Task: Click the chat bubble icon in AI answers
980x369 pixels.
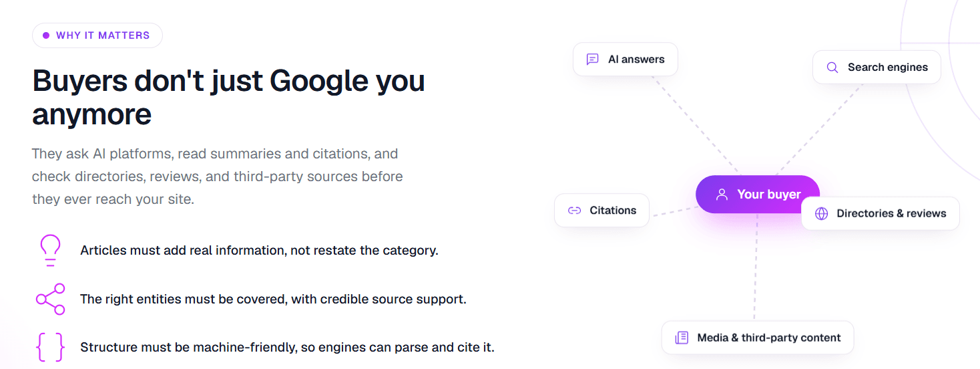Action: click(592, 59)
